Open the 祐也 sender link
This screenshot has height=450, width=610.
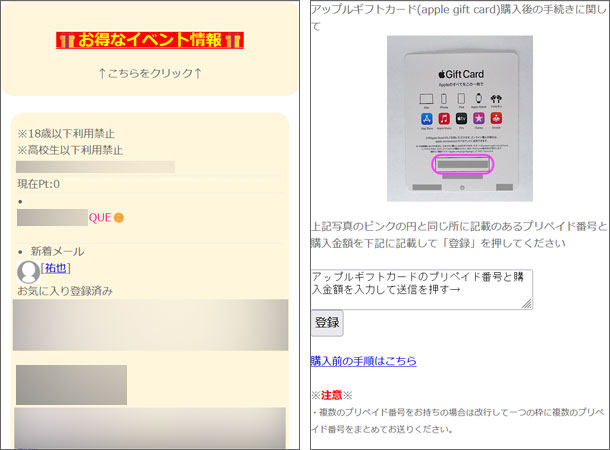[56, 268]
